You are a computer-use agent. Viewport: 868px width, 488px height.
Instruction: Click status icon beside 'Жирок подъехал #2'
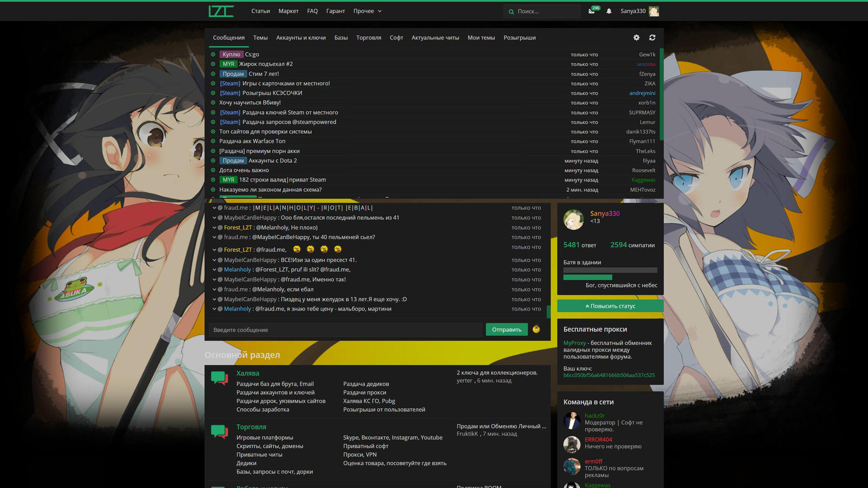pyautogui.click(x=213, y=64)
